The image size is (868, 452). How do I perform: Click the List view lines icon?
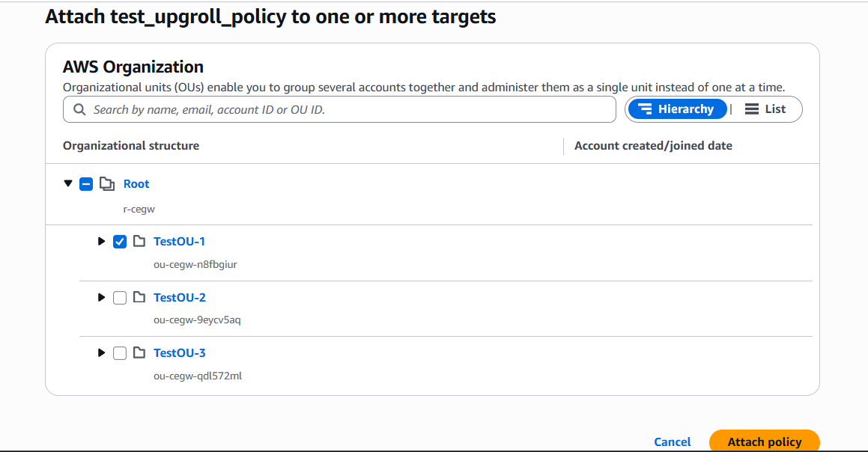pyautogui.click(x=752, y=109)
